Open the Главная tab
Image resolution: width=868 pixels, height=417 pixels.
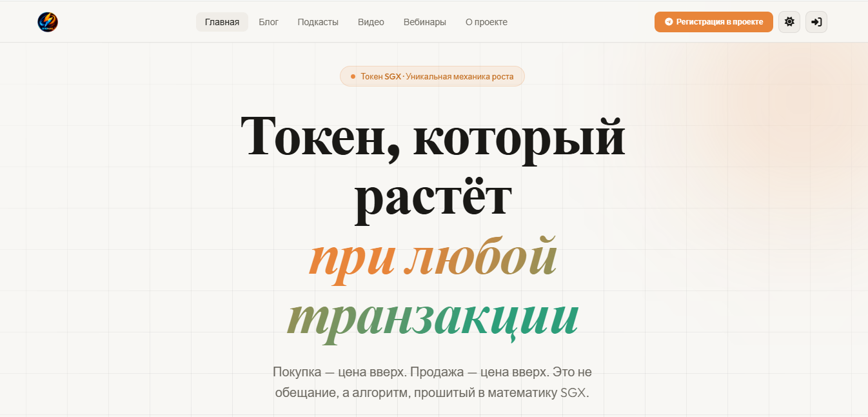coord(222,22)
